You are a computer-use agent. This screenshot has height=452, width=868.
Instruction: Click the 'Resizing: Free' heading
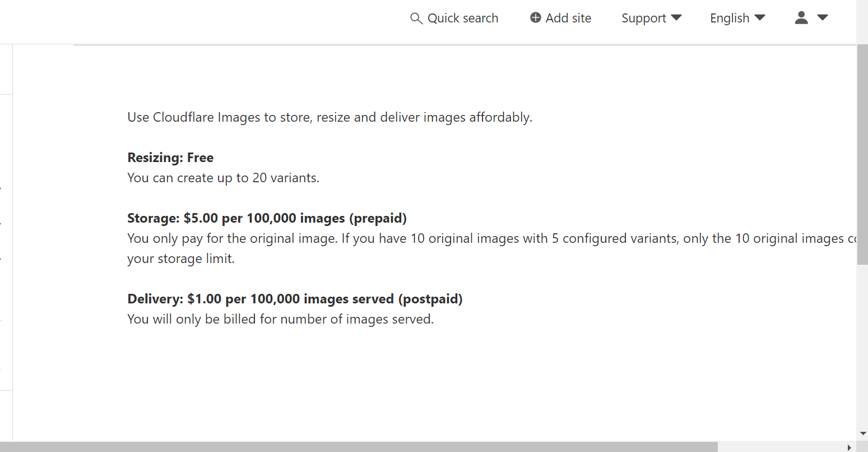(170, 158)
